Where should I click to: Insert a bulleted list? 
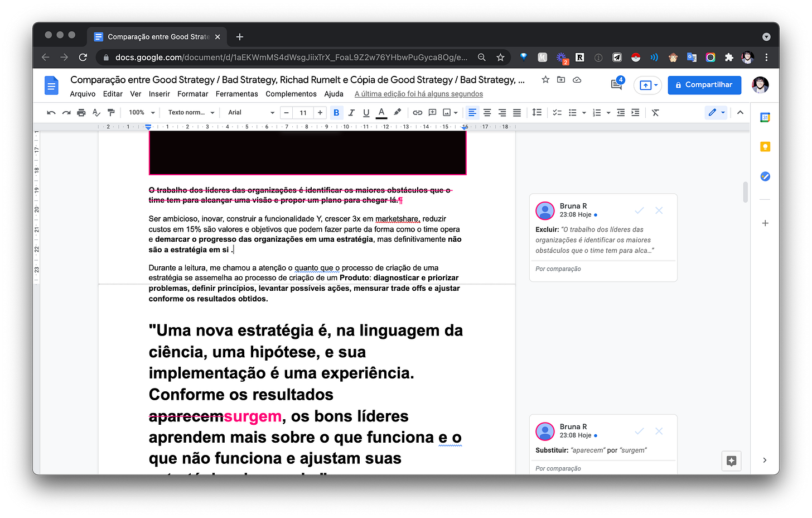pyautogui.click(x=572, y=113)
